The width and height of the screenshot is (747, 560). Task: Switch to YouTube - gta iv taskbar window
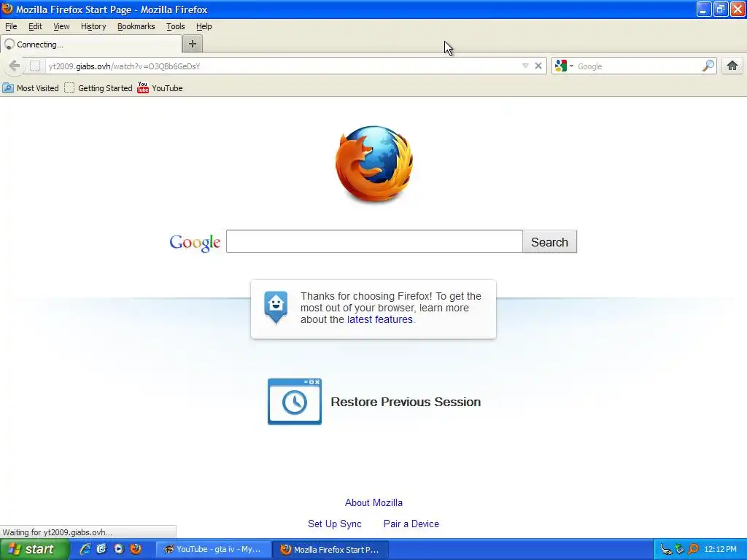214,549
